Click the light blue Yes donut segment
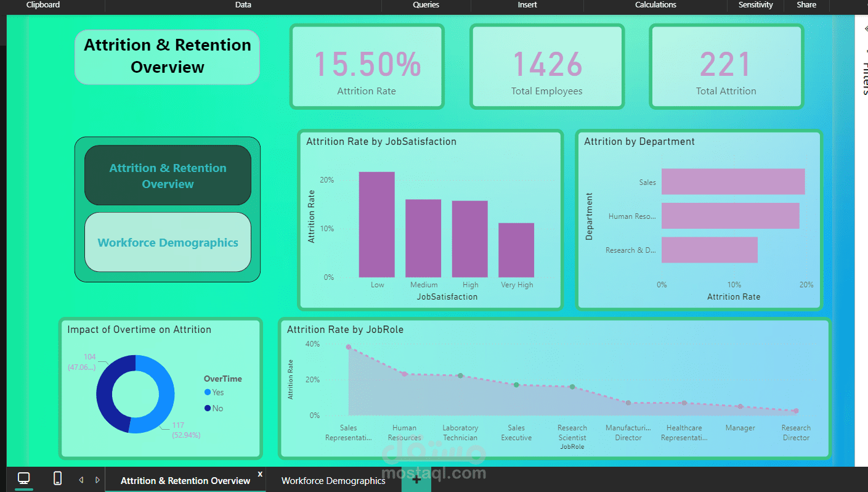 point(166,395)
